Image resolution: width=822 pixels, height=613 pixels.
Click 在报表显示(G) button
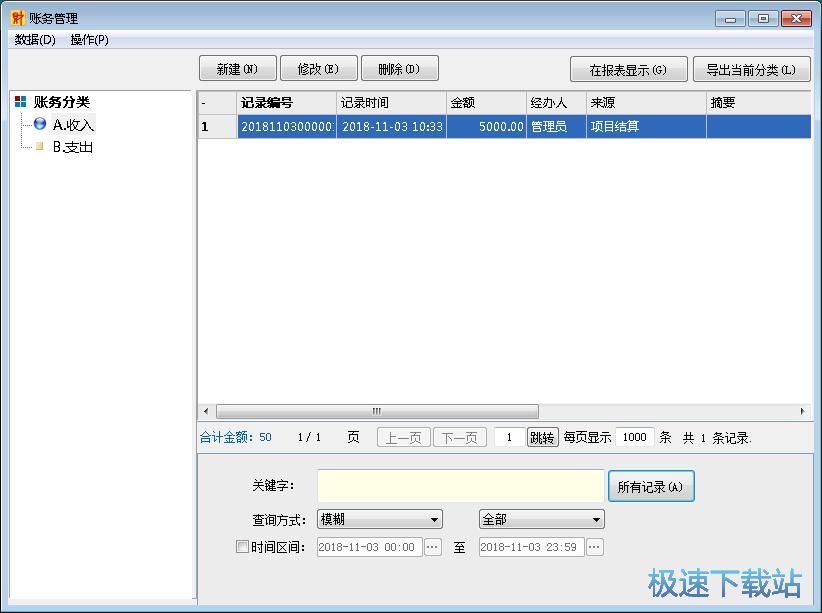click(629, 69)
